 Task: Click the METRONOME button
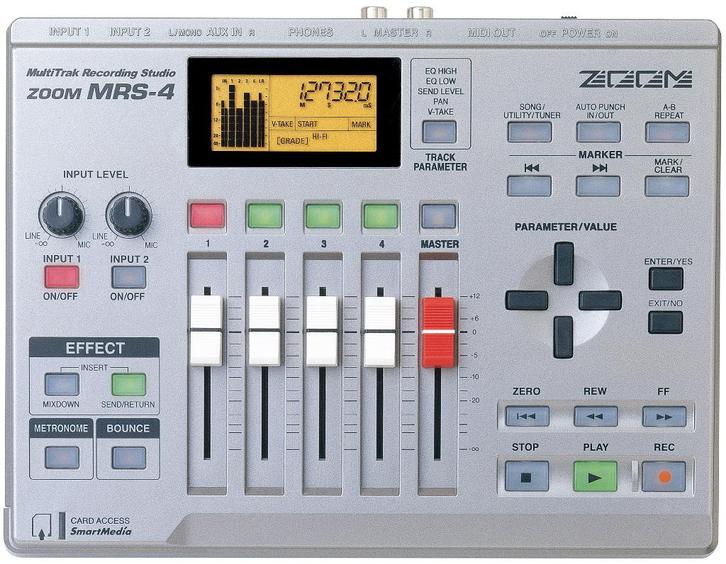point(62,457)
